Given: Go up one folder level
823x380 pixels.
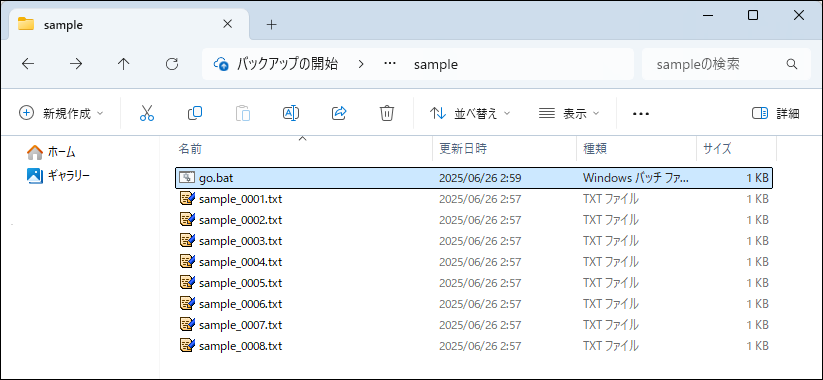Looking at the screenshot, I should [x=123, y=64].
